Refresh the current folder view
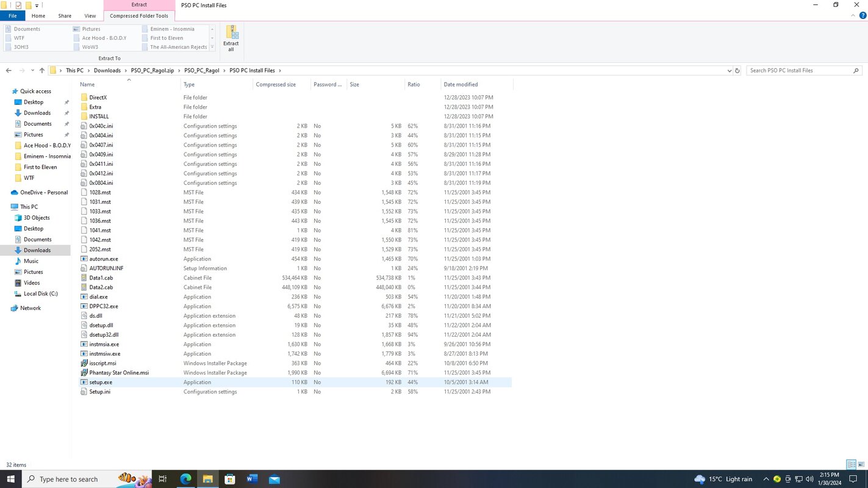868x488 pixels. [x=737, y=71]
